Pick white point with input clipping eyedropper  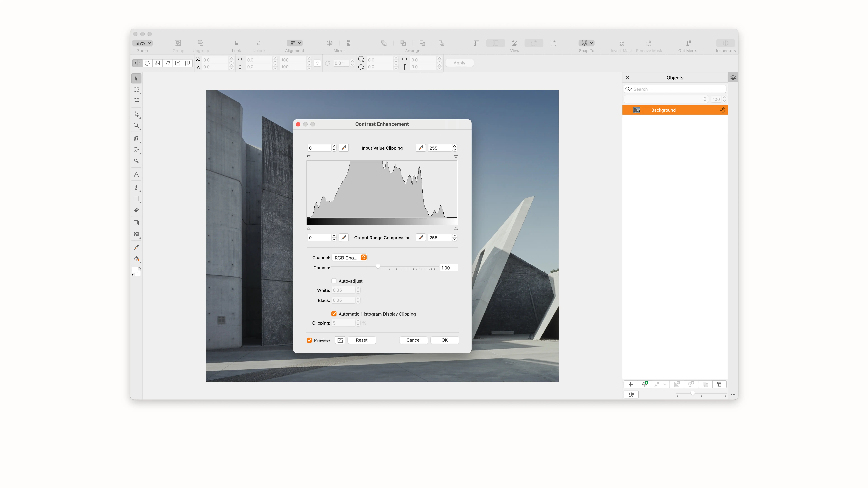point(421,148)
